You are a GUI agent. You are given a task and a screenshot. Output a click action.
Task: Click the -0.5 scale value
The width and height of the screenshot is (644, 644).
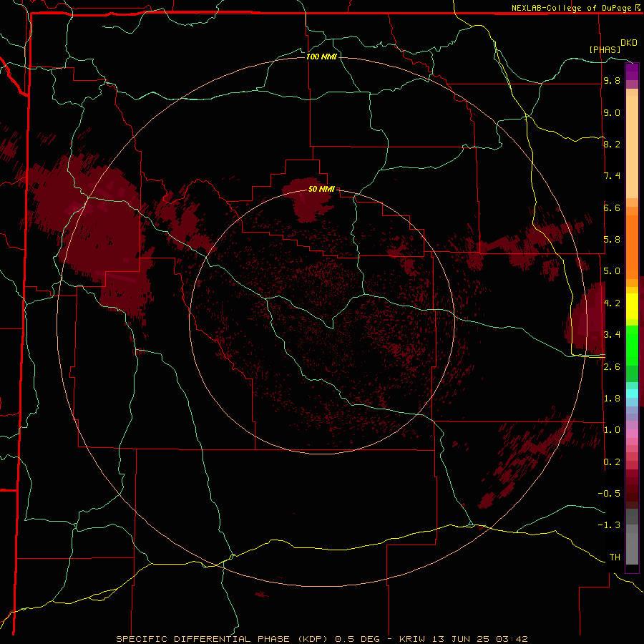coord(609,494)
